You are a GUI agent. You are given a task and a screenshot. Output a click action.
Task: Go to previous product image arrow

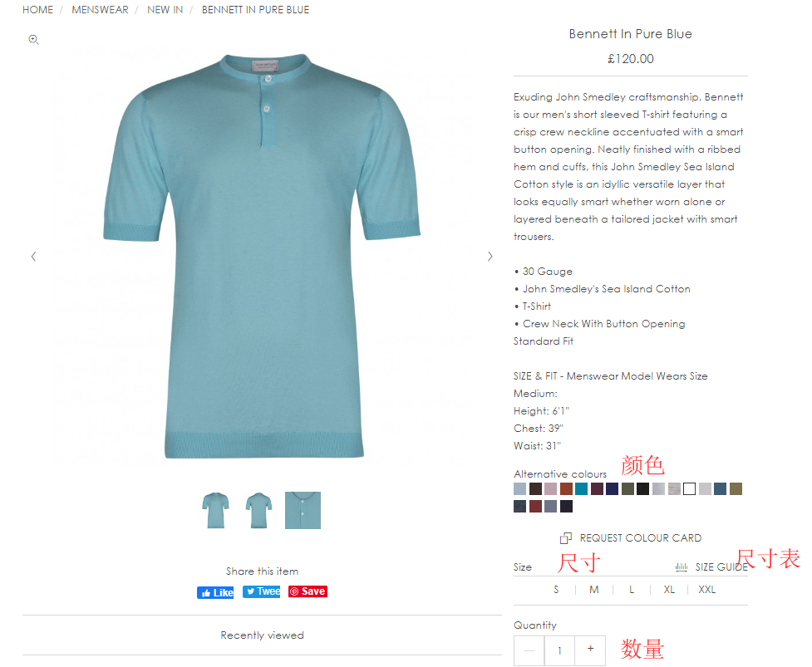pos(33,257)
